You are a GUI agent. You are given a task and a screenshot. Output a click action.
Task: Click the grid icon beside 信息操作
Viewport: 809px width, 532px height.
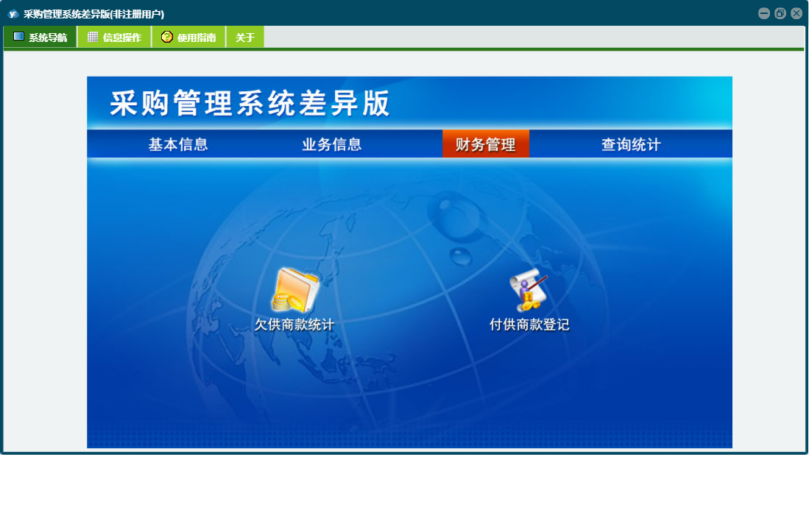pos(93,37)
